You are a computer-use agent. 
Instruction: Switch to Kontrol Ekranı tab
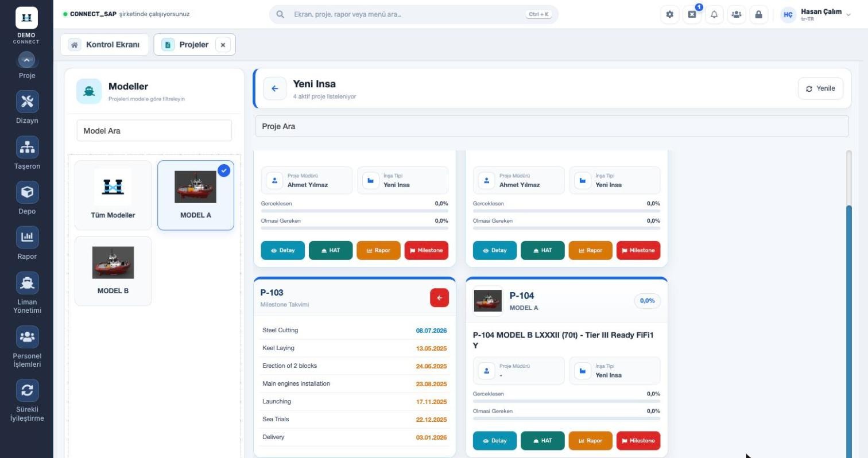click(x=104, y=44)
